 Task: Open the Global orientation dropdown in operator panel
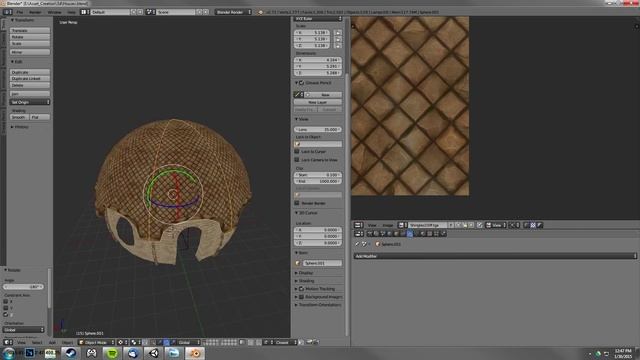[24, 329]
